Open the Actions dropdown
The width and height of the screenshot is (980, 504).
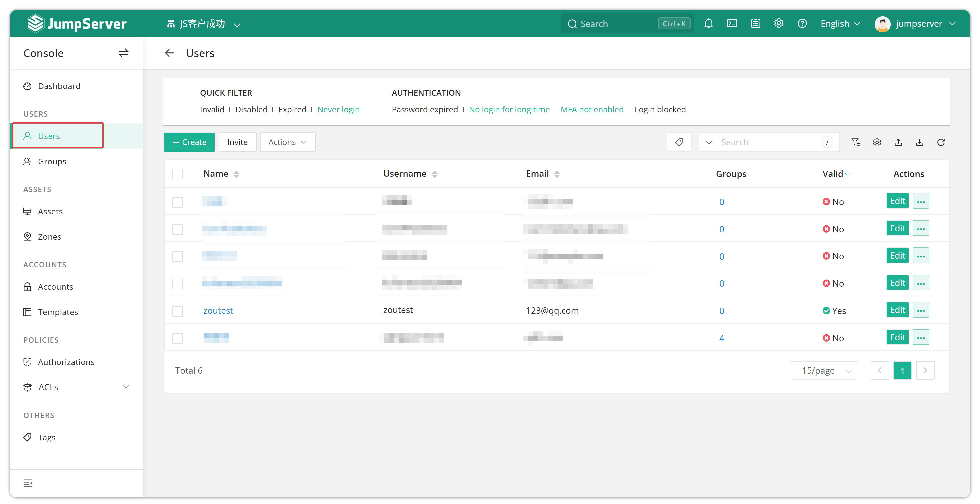coord(287,142)
